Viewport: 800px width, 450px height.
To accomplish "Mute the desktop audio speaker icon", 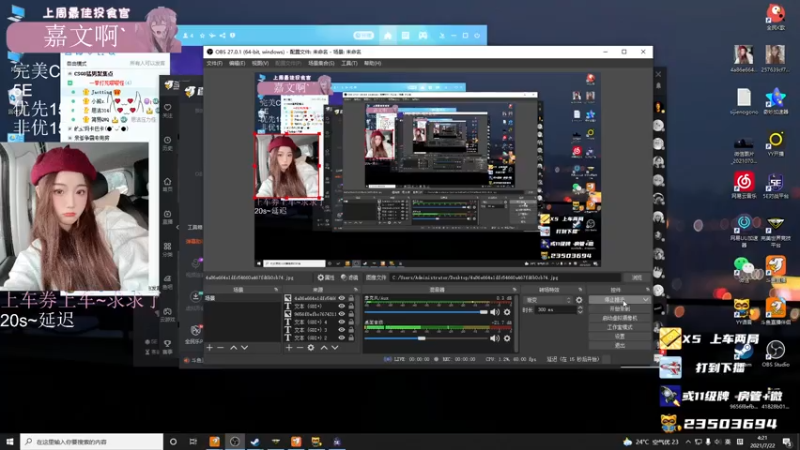I will click(x=494, y=338).
